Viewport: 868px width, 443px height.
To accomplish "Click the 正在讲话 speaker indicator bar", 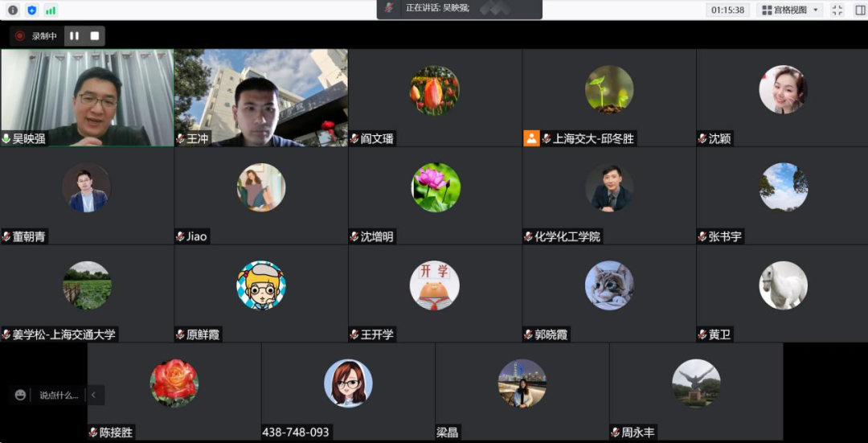I will tap(460, 9).
